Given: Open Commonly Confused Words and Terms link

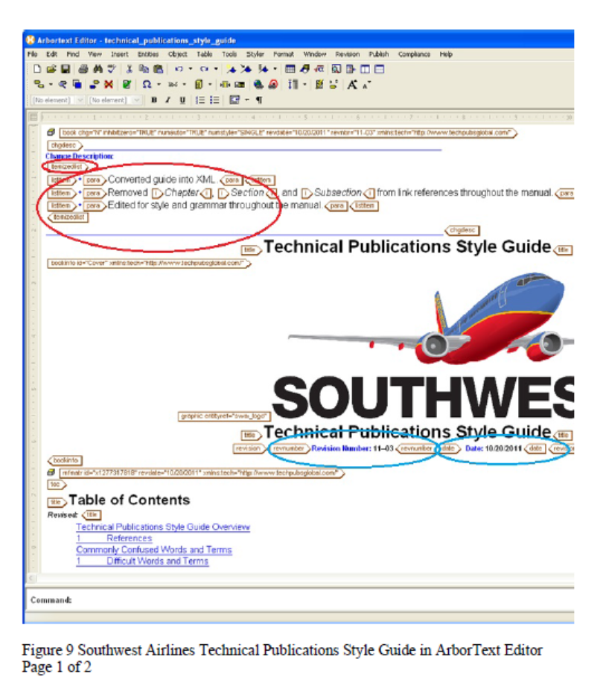Looking at the screenshot, I should 154,550.
